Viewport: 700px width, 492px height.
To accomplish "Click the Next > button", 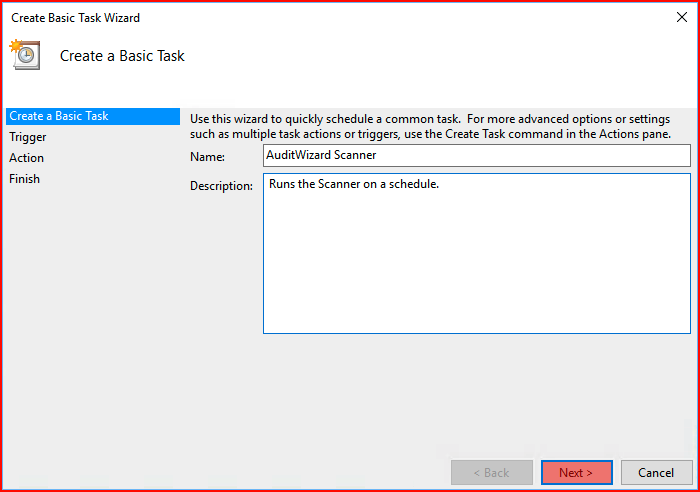I will [576, 472].
